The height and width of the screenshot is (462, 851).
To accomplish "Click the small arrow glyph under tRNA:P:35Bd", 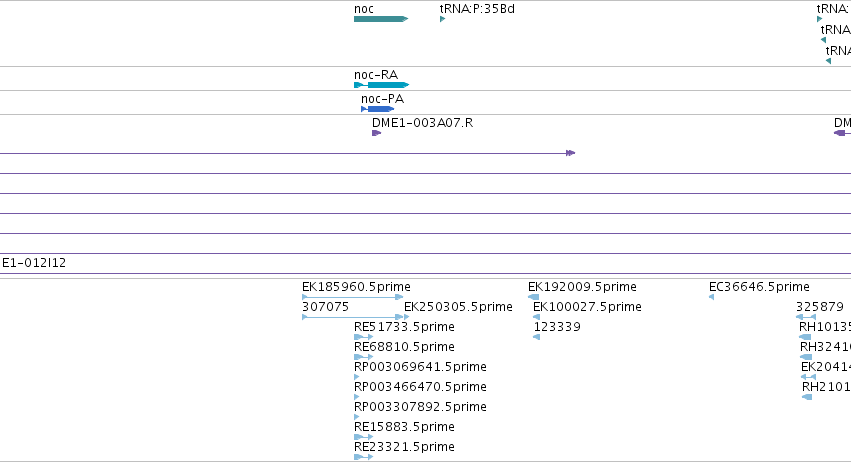I will tap(442, 19).
